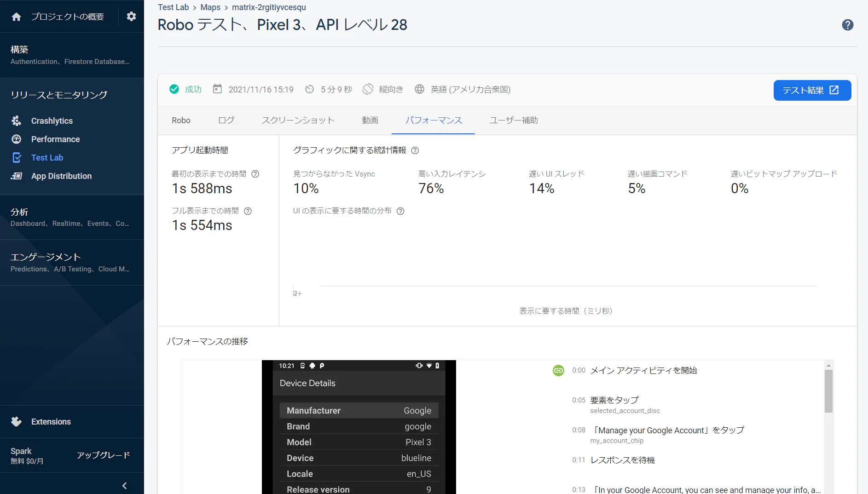The height and width of the screenshot is (494, 868).
Task: Click the globe locale icon
Action: (419, 89)
